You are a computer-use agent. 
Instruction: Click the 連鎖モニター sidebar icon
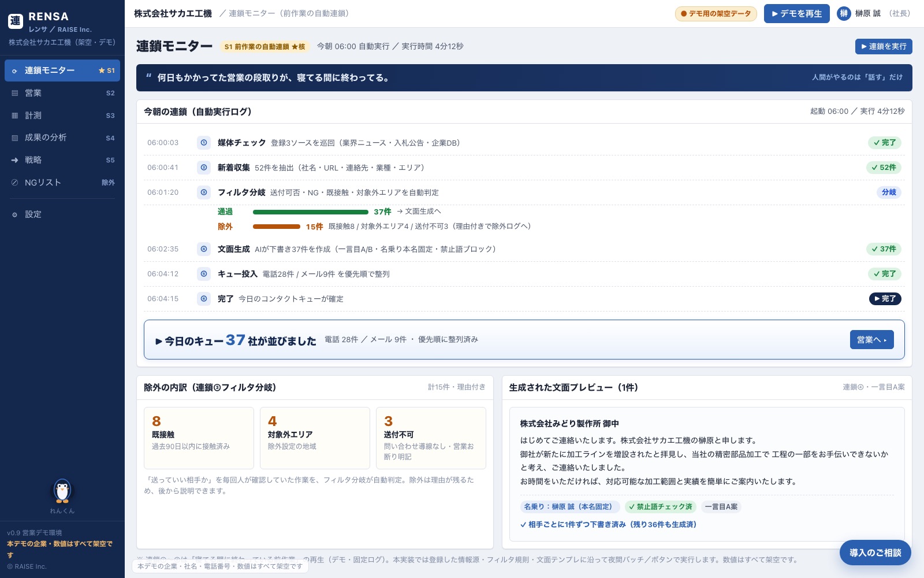(15, 71)
